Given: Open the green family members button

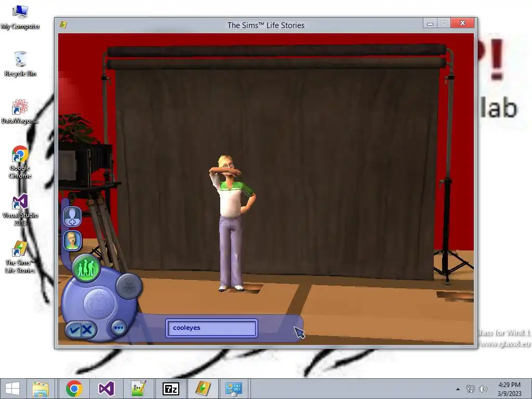Looking at the screenshot, I should click(x=86, y=268).
